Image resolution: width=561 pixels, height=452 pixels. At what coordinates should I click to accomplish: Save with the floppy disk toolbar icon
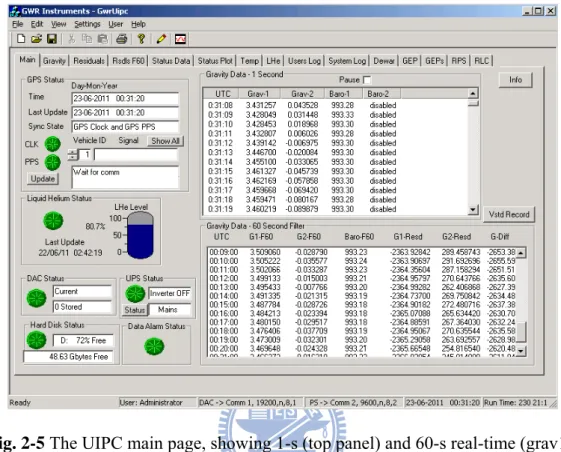click(x=52, y=39)
